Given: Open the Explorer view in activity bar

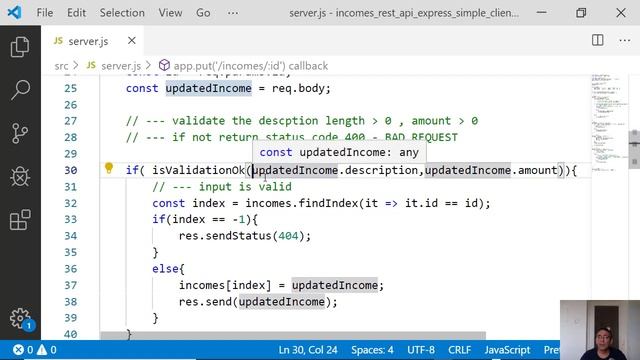Looking at the screenshot, I should tap(20, 47).
